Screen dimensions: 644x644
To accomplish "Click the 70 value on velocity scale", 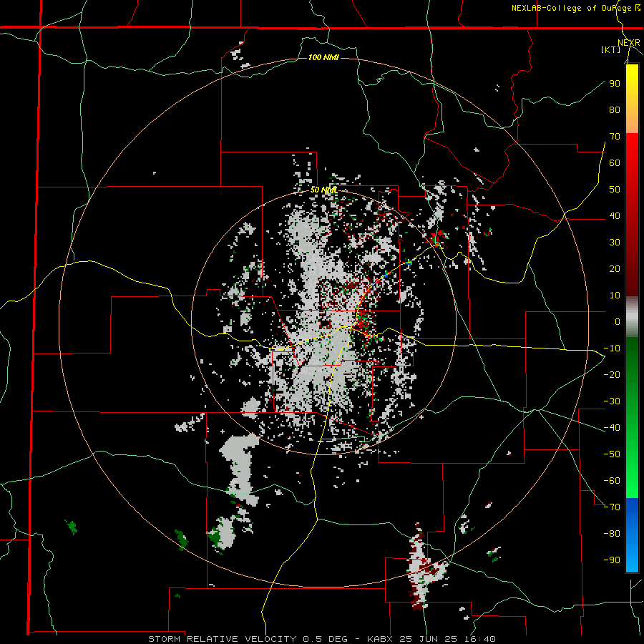I will pyautogui.click(x=615, y=137).
